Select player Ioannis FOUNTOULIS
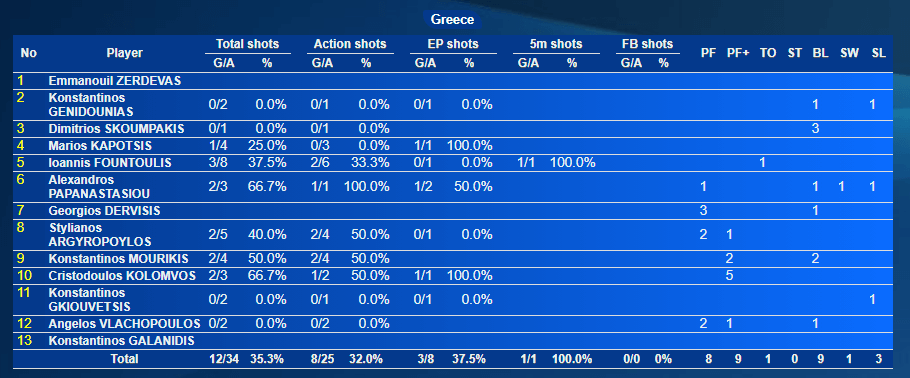Screen dimensions: 910x378 110,163
